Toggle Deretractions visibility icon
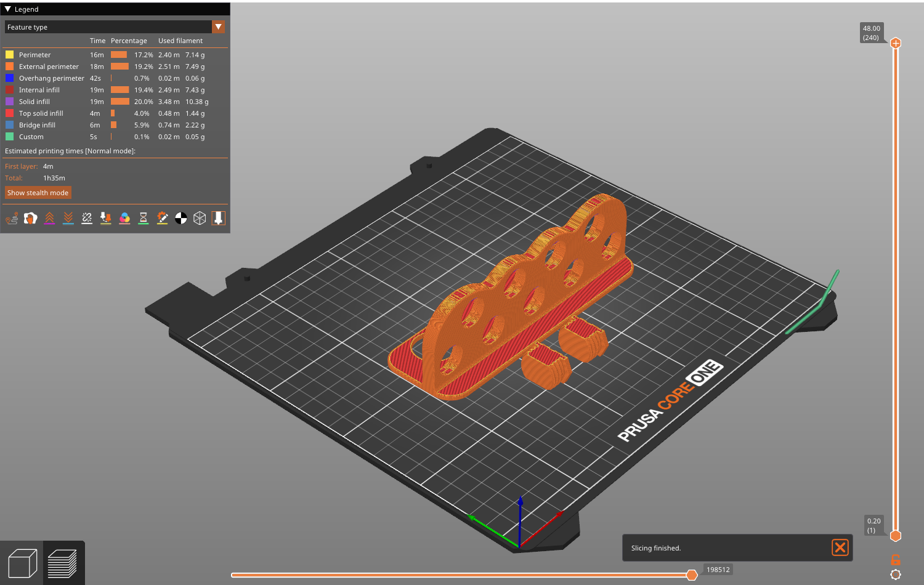Viewport: 924px width, 585px height. click(x=68, y=218)
